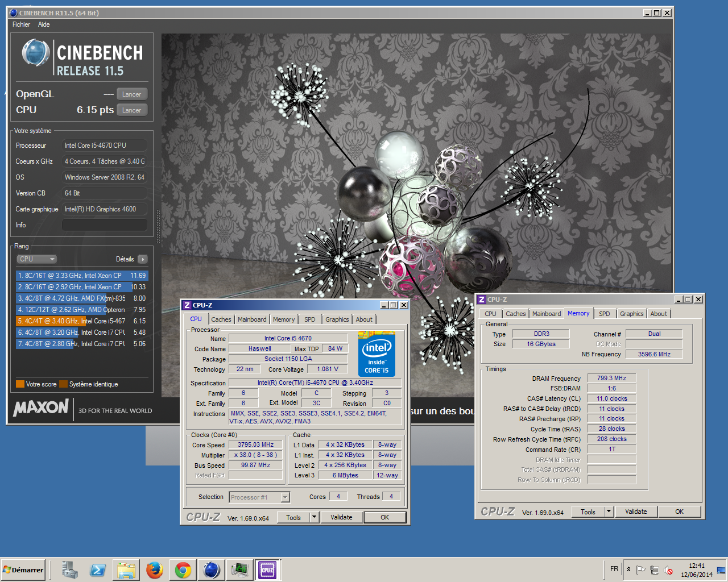
Task: Click the empty Info input field
Action: pos(104,225)
